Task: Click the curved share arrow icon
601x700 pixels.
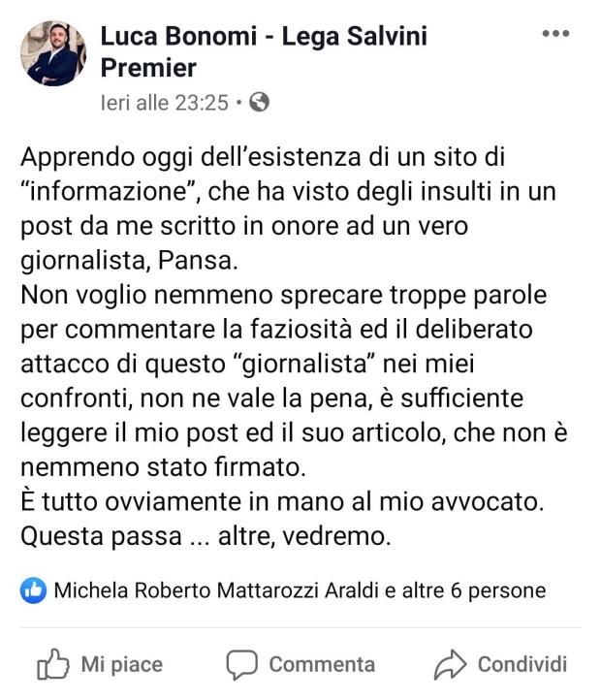Action: (x=450, y=664)
